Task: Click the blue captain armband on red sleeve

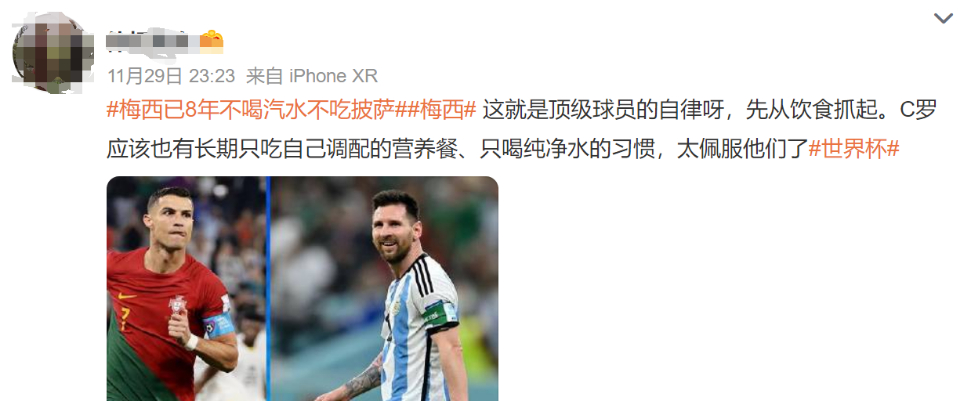Action: click(219, 325)
